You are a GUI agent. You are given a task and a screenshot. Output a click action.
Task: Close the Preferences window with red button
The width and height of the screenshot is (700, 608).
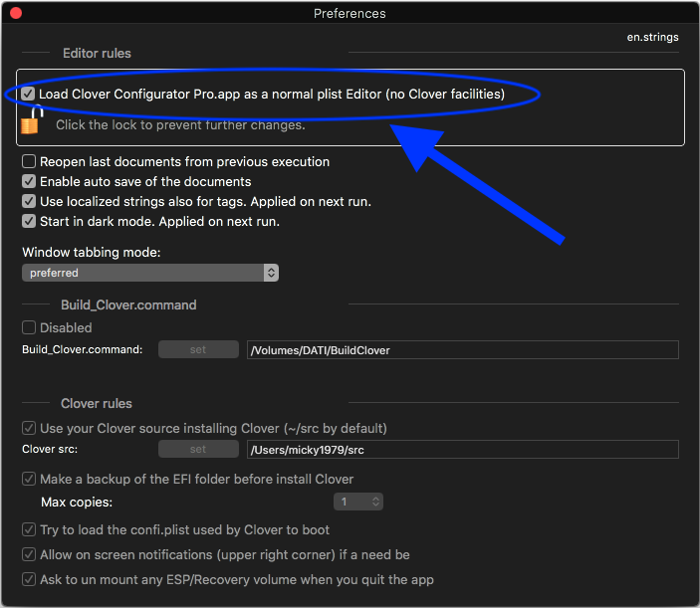point(16,13)
